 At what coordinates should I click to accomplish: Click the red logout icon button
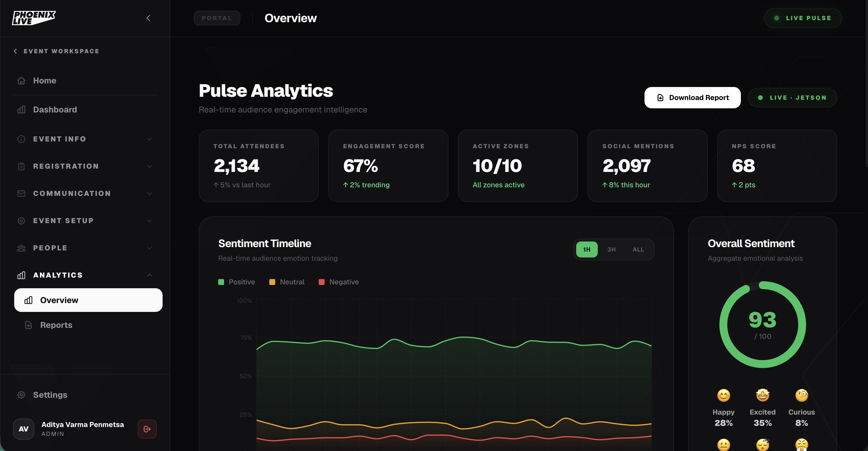[x=147, y=429]
